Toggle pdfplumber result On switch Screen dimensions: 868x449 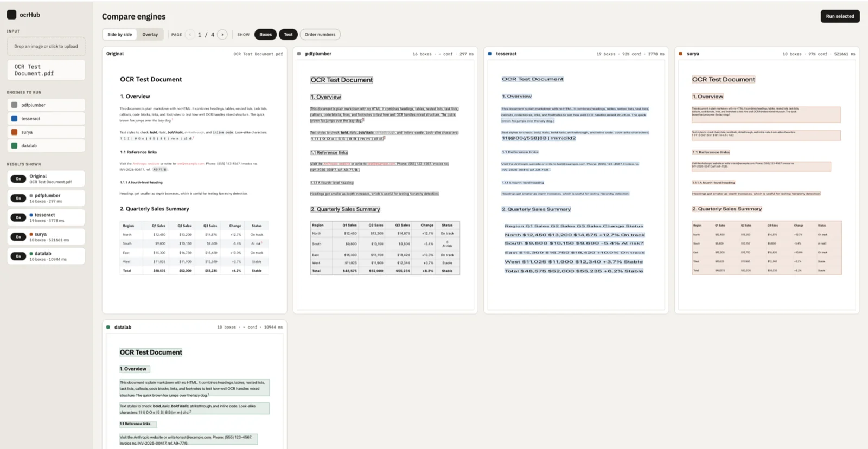18,198
